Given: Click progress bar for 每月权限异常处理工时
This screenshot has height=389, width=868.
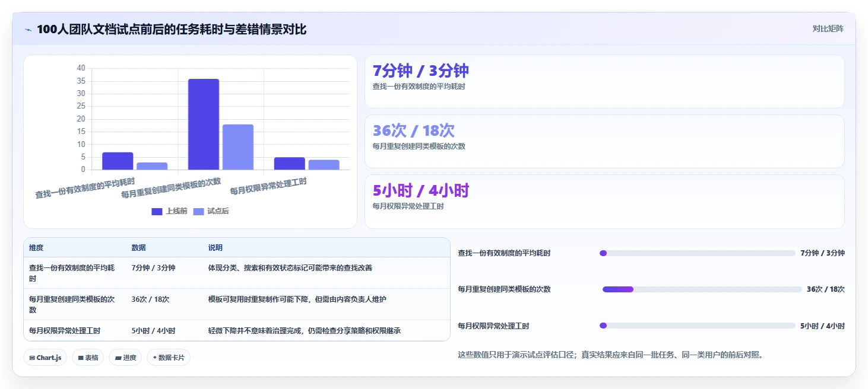Looking at the screenshot, I should pos(698,326).
